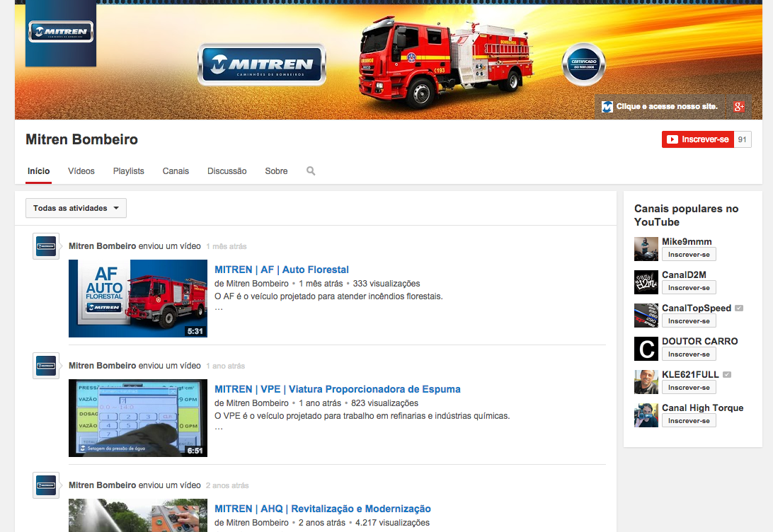Click the verified badge next to KLE621FULL
Screen dimensions: 773x532
click(x=727, y=374)
